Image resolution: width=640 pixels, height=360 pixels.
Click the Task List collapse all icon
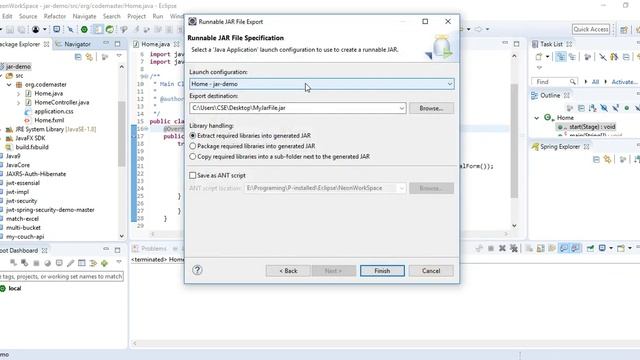pos(626,57)
